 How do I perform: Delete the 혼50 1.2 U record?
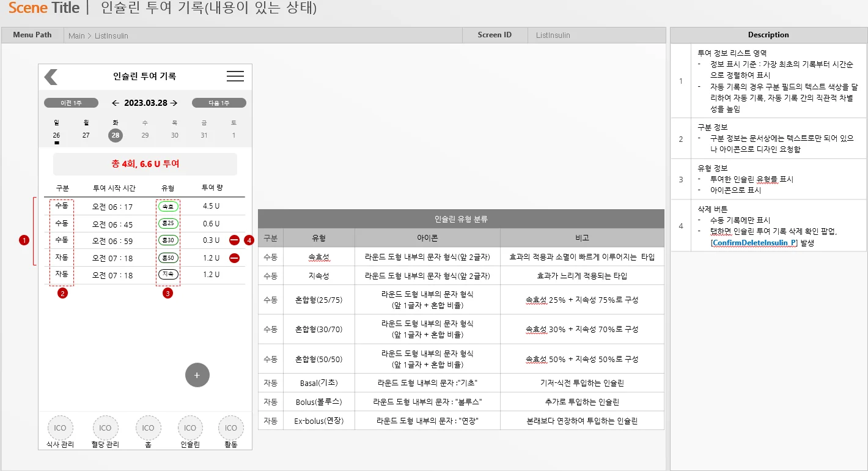(x=234, y=258)
